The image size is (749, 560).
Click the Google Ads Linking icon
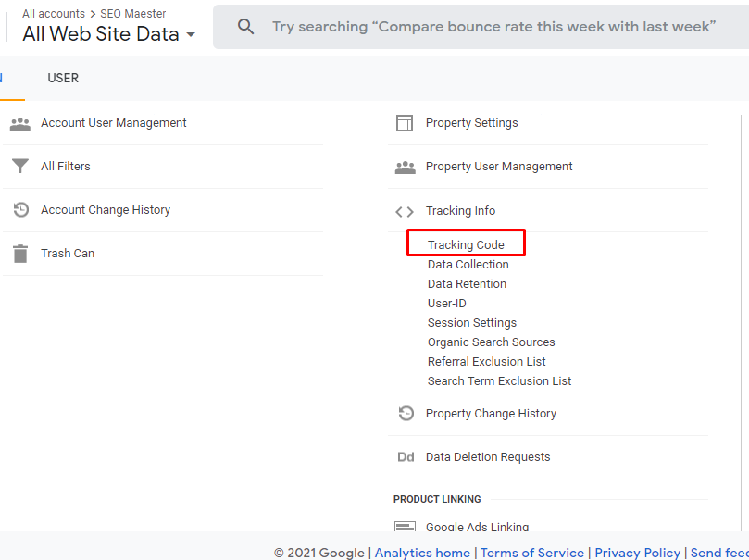(405, 526)
